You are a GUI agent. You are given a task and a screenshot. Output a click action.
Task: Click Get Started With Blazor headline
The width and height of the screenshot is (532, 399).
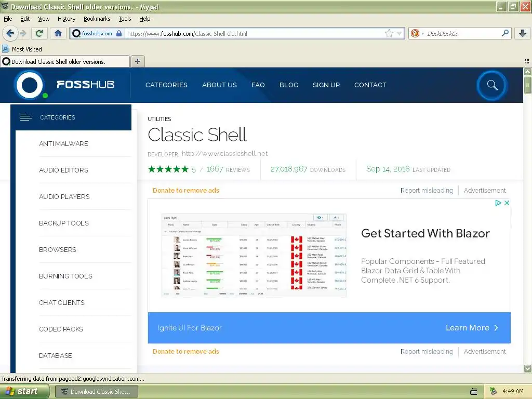pos(425,233)
